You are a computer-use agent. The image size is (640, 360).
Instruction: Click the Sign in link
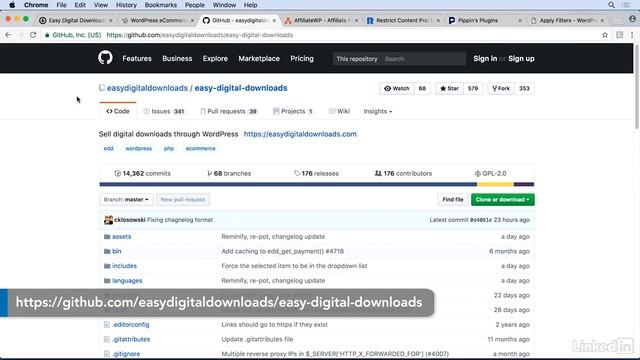pyautogui.click(x=485, y=59)
